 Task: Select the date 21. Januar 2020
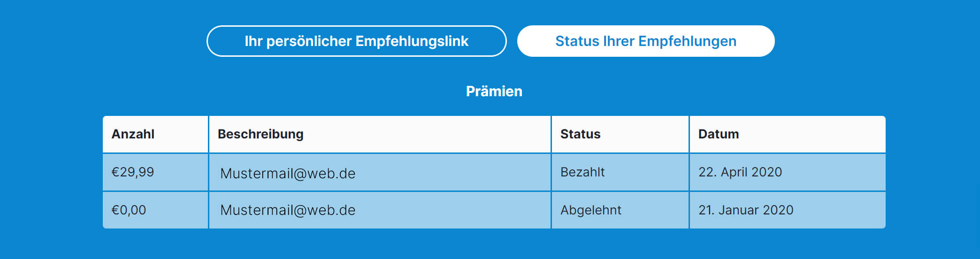(x=745, y=210)
